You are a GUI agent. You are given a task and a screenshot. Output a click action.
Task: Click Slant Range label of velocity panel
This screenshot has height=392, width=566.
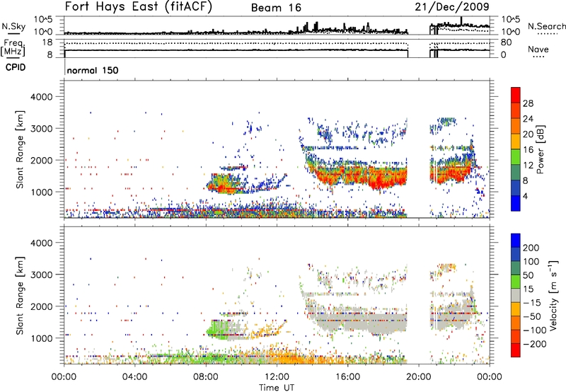(x=20, y=295)
